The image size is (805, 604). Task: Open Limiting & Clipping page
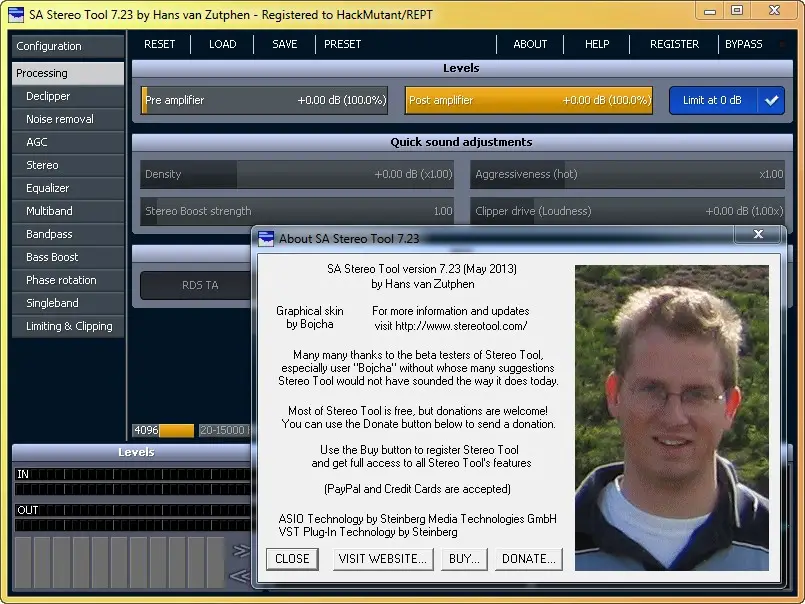point(68,326)
